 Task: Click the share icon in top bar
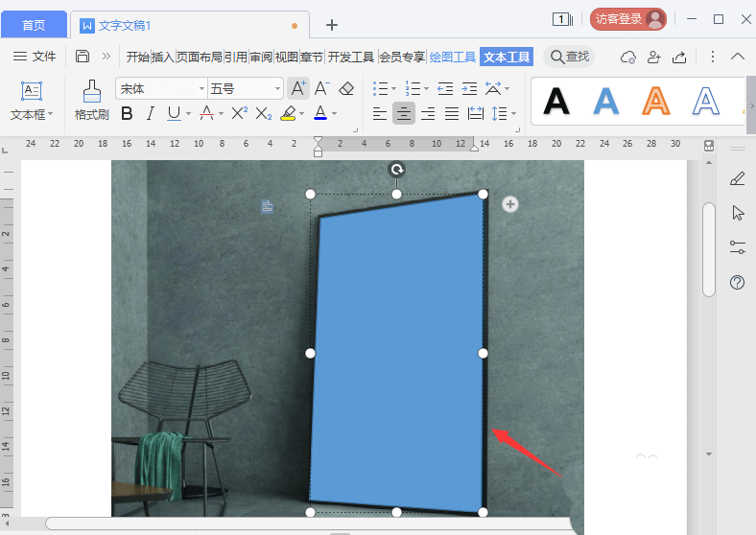679,57
